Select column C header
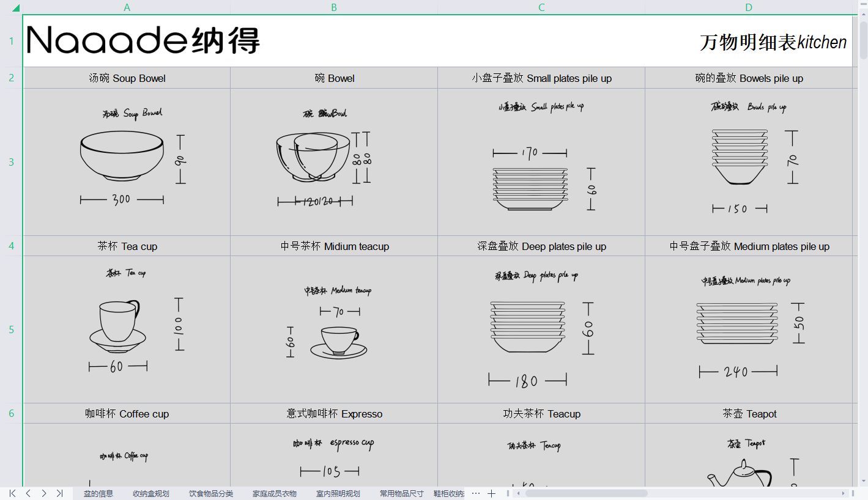868x500 pixels. pos(541,8)
